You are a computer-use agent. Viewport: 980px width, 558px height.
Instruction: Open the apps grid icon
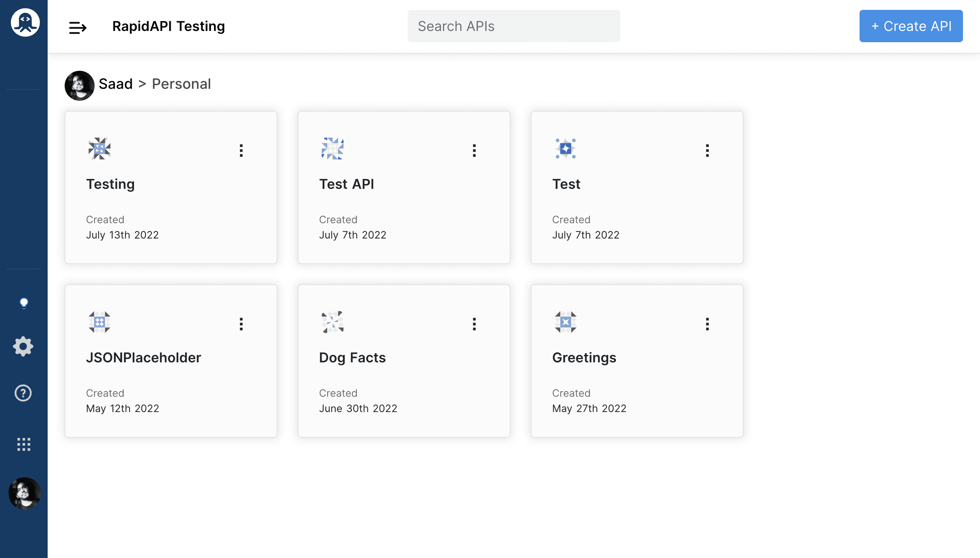(x=24, y=445)
